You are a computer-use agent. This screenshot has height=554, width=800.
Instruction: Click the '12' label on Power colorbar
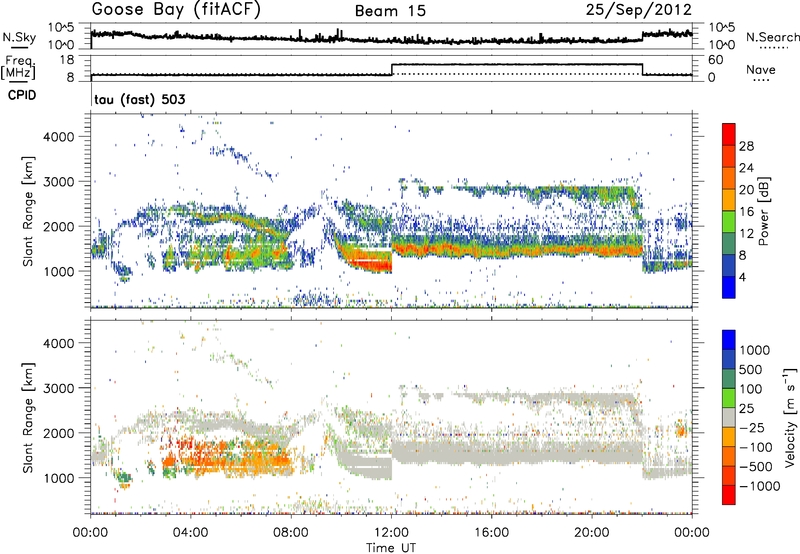(746, 234)
